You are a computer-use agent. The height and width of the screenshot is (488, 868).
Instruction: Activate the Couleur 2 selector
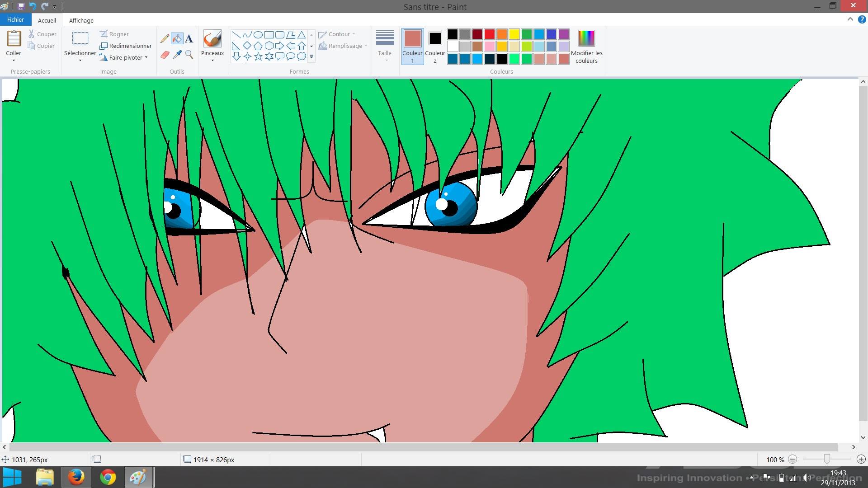pyautogui.click(x=435, y=46)
